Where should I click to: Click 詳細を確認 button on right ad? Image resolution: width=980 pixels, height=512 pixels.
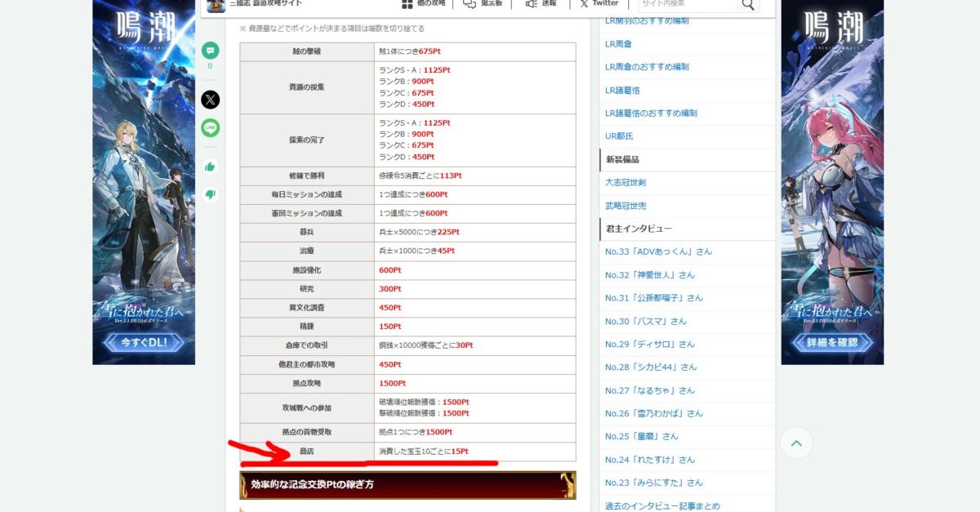pyautogui.click(x=832, y=343)
